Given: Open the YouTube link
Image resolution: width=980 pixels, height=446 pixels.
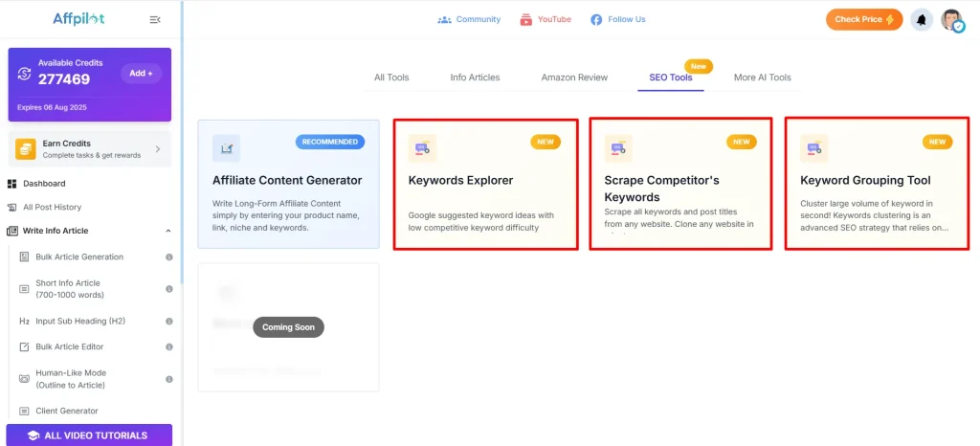Looking at the screenshot, I should pyautogui.click(x=554, y=19).
